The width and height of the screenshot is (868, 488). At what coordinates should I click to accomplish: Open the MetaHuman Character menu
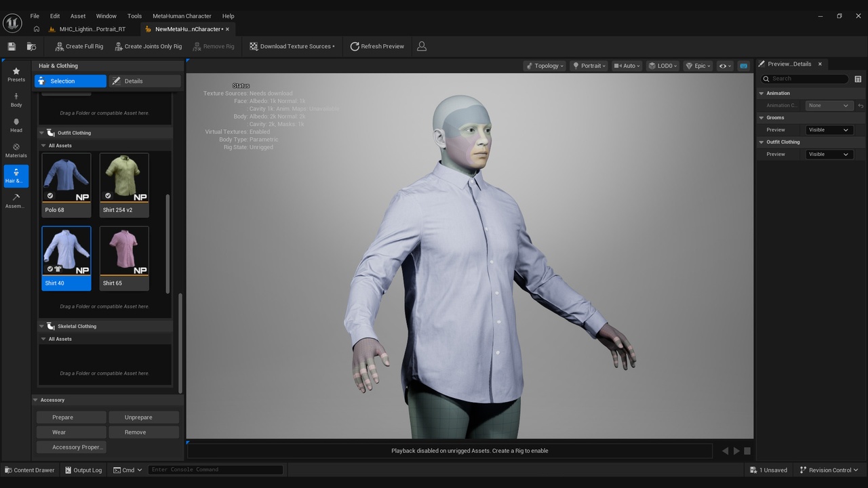click(182, 16)
